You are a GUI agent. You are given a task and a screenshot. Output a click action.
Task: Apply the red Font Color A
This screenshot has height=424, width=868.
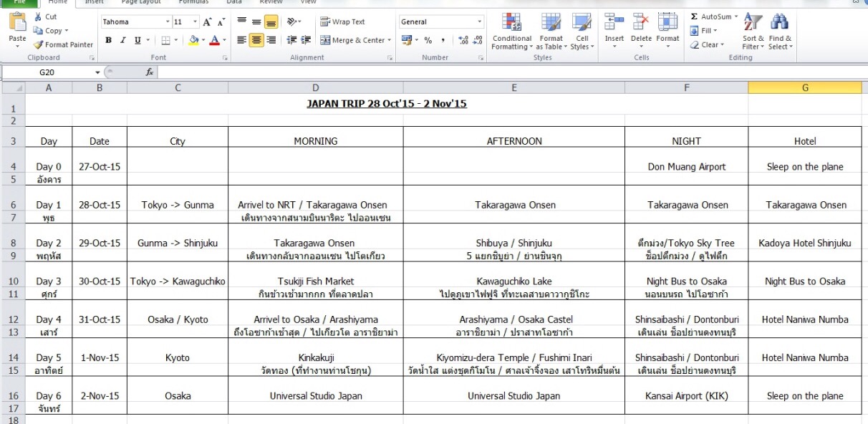(x=215, y=41)
